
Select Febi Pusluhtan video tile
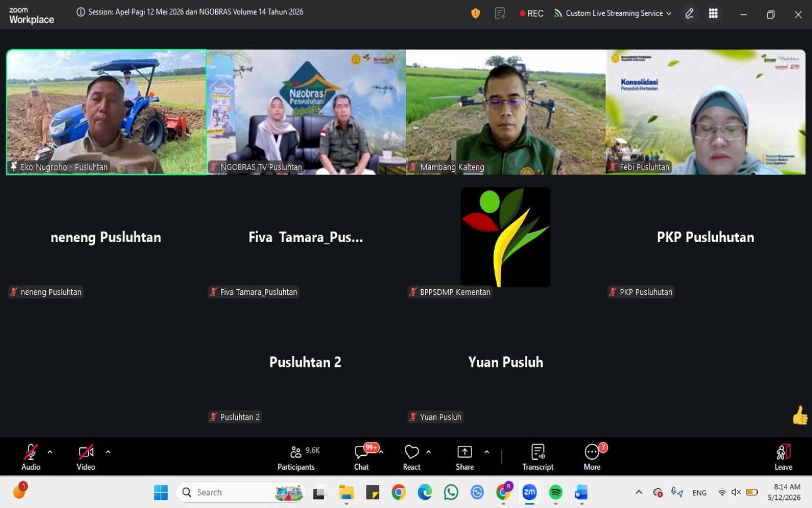tap(705, 112)
